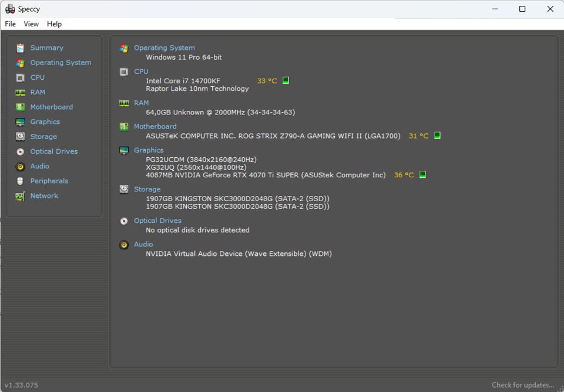Click the 33 °C CPU temperature reading
The height and width of the screenshot is (392, 564).
(267, 81)
